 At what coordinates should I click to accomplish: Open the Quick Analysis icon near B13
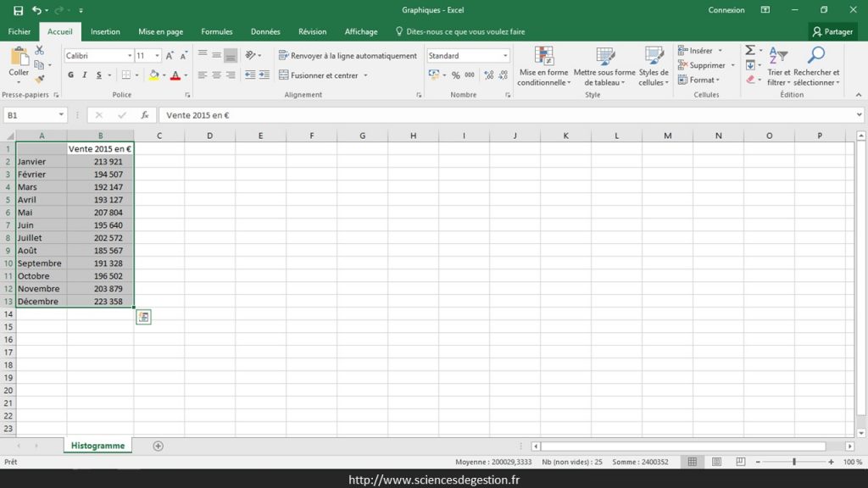tap(143, 316)
